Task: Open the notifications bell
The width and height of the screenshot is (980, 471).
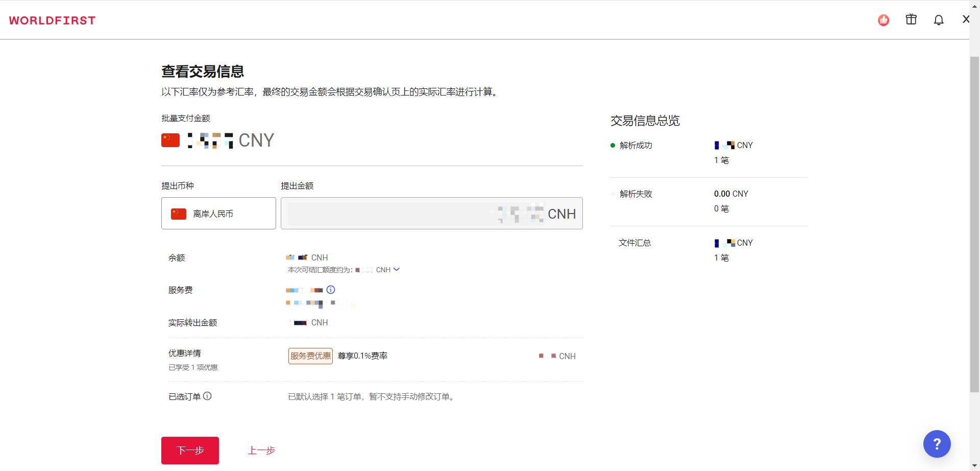Action: [x=939, y=19]
